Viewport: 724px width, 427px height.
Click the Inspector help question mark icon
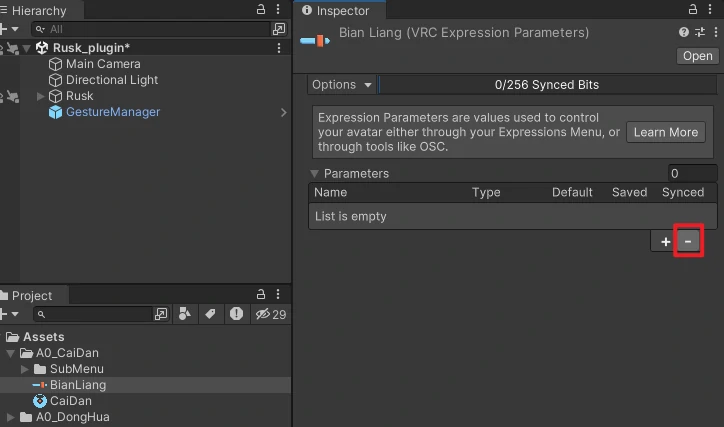pos(685,32)
